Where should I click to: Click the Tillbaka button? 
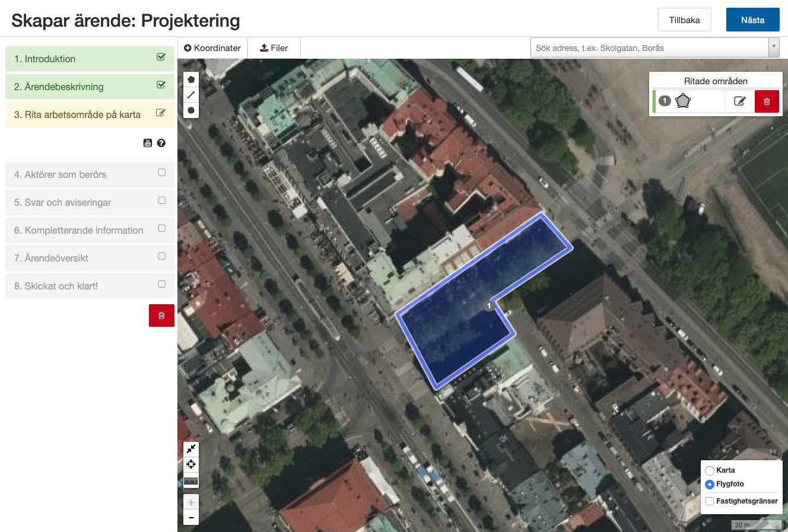[x=684, y=20]
